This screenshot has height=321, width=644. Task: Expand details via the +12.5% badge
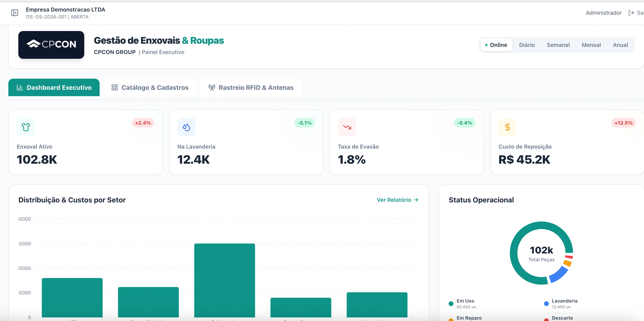[624, 123]
